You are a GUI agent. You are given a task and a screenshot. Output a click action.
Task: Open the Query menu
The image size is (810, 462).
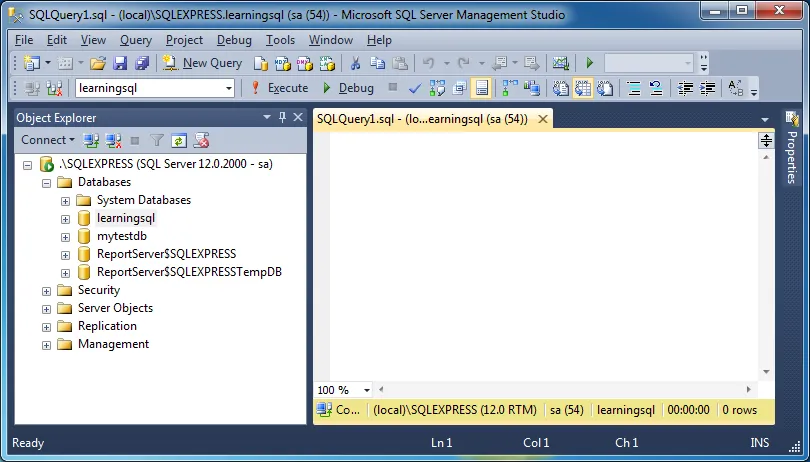coord(136,40)
